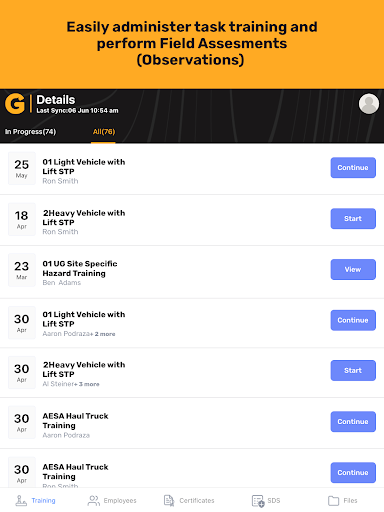
Task: Expand the '+ 2 more' trainees link
Action: 103,334
